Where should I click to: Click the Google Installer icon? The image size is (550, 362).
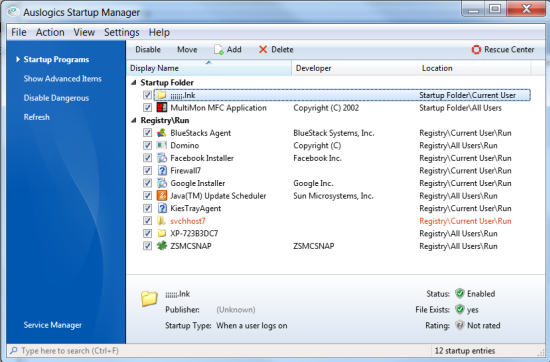click(162, 183)
